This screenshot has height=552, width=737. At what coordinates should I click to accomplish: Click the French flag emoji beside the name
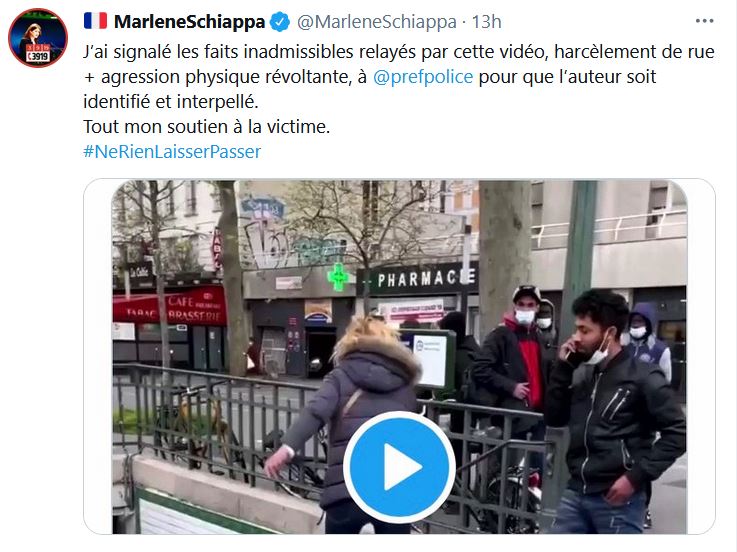[95, 21]
